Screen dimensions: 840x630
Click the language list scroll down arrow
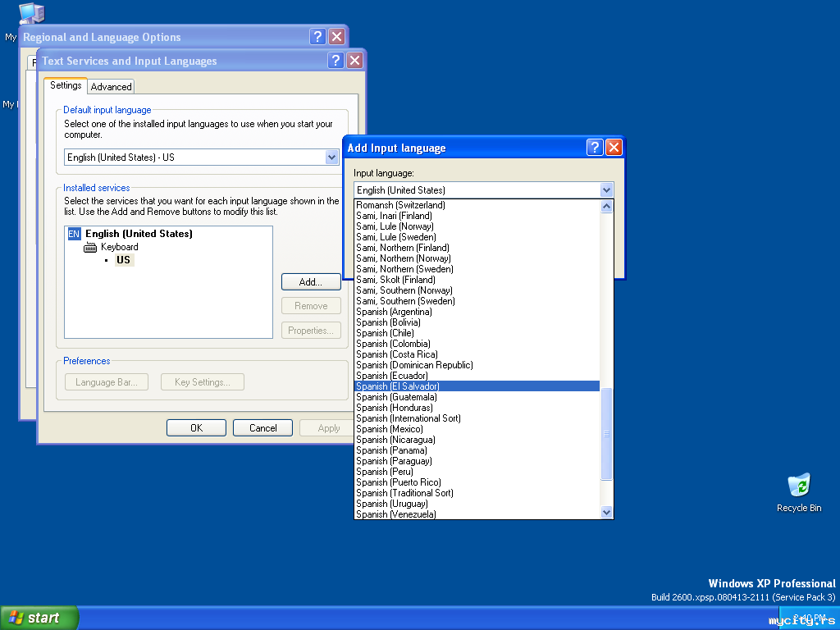(x=606, y=512)
